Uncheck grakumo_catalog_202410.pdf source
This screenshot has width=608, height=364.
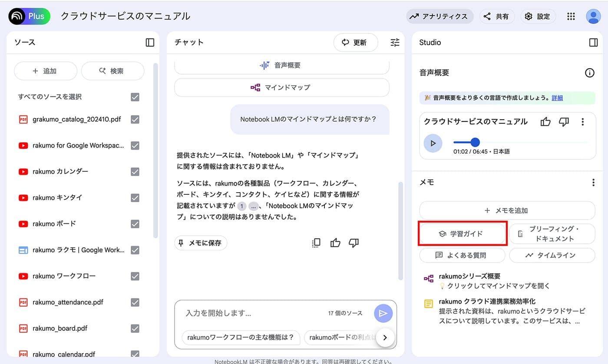click(x=135, y=119)
